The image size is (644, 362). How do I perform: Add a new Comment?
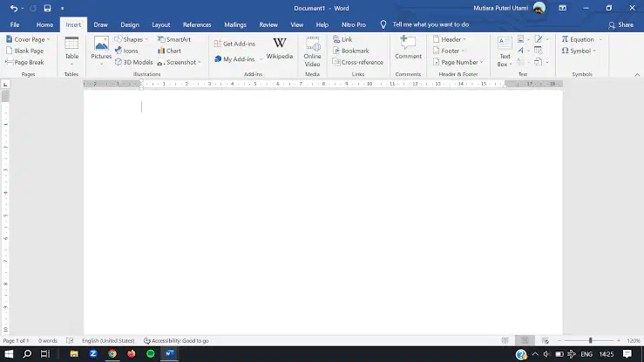point(408,48)
